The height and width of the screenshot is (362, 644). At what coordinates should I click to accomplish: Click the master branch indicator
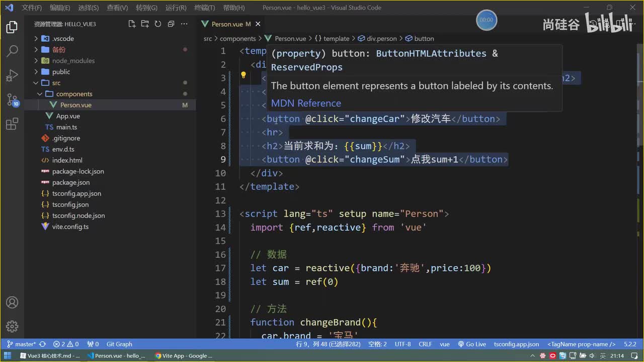point(21,344)
